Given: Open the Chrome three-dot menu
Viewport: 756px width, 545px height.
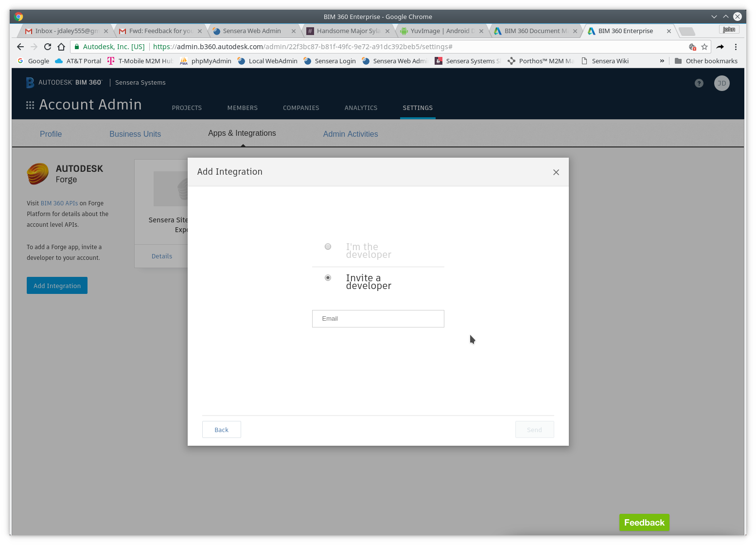Looking at the screenshot, I should coord(736,47).
